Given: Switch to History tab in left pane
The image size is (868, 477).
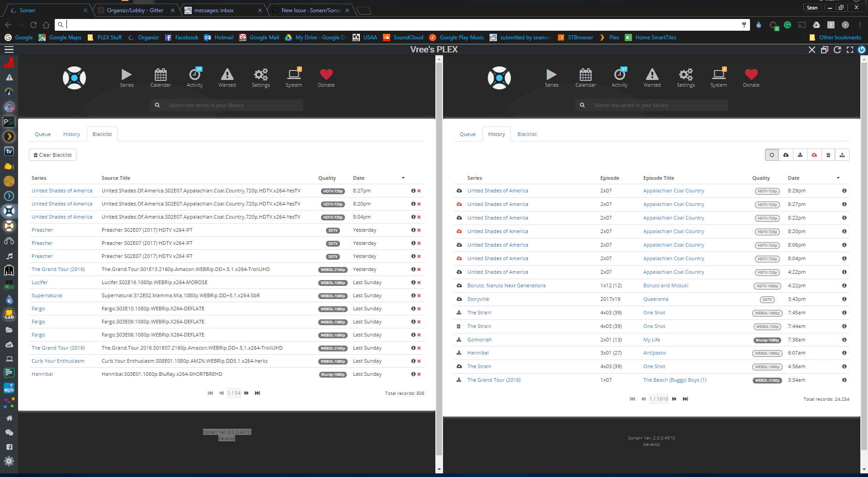Looking at the screenshot, I should click(x=71, y=134).
